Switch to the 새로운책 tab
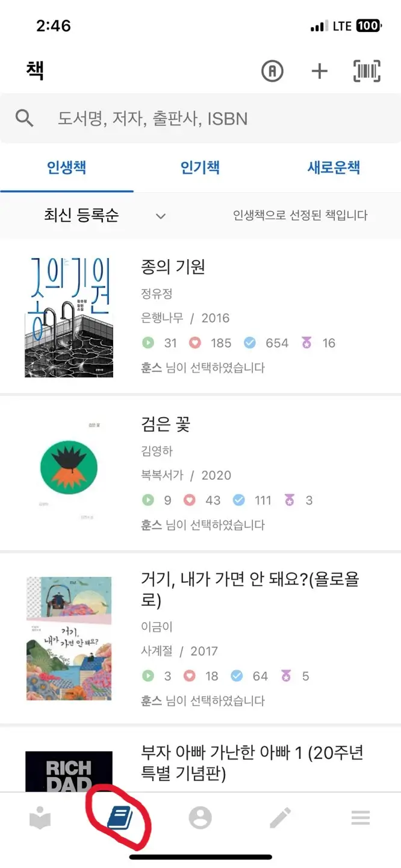This screenshot has height=868, width=401. click(x=334, y=168)
